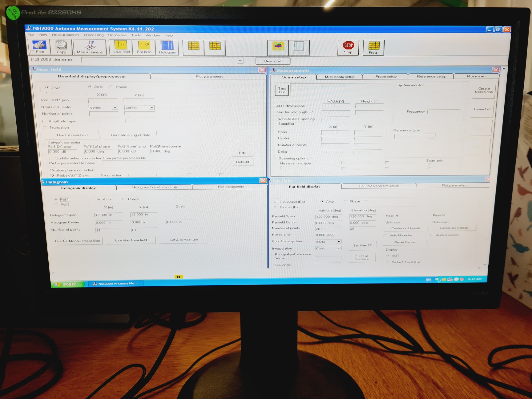Click the Freq toolbar icon
The height and width of the screenshot is (399, 532).
click(x=373, y=48)
